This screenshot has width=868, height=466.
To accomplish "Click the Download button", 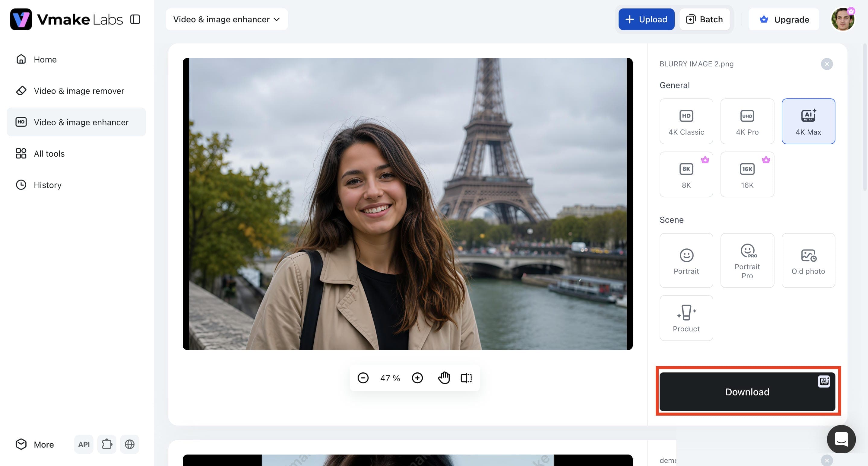I will (747, 392).
